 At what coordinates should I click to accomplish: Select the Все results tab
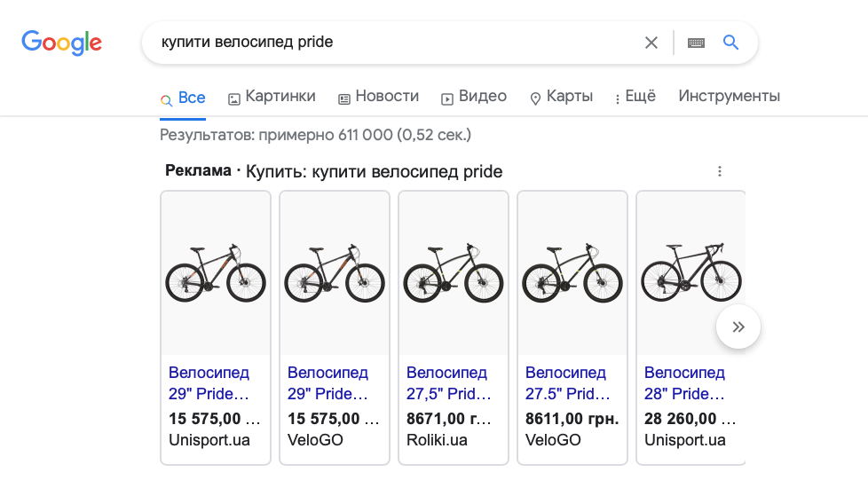pos(183,98)
